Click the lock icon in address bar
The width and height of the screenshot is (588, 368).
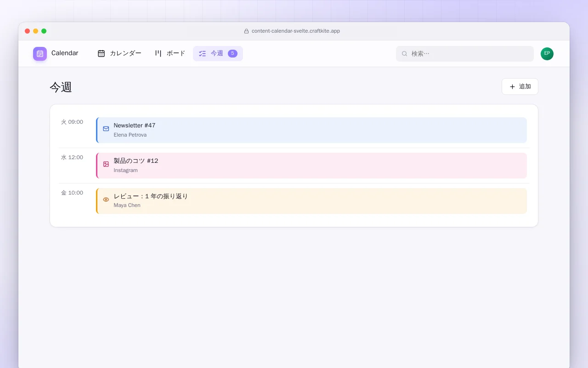tap(246, 31)
